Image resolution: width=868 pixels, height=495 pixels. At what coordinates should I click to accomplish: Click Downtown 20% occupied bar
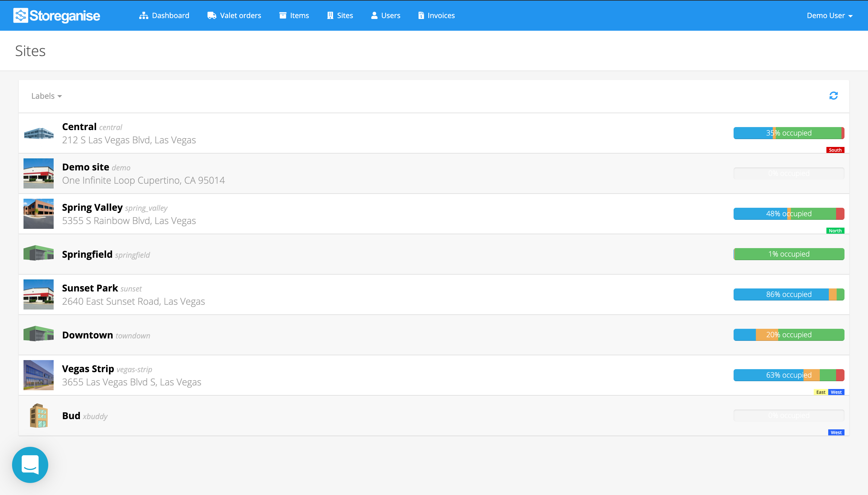(788, 335)
